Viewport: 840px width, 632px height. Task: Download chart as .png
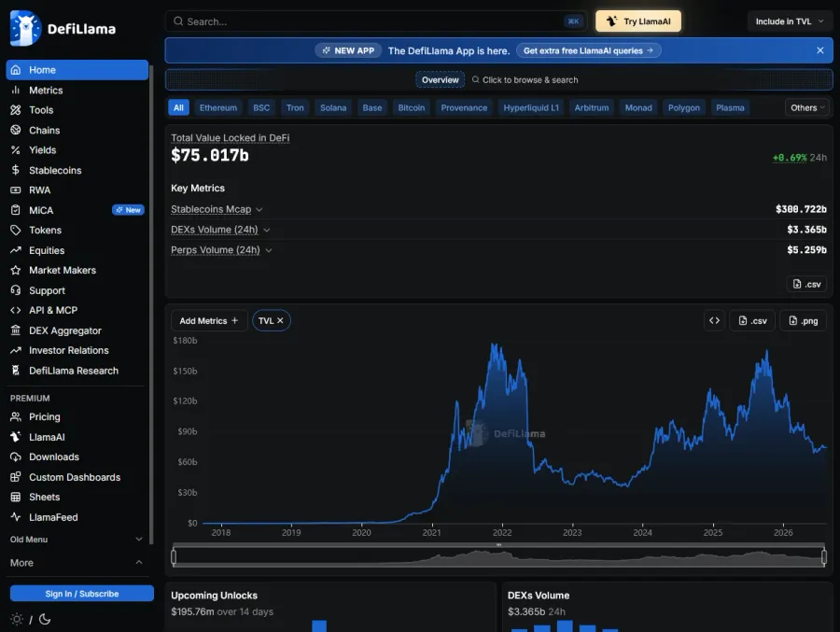tap(803, 320)
